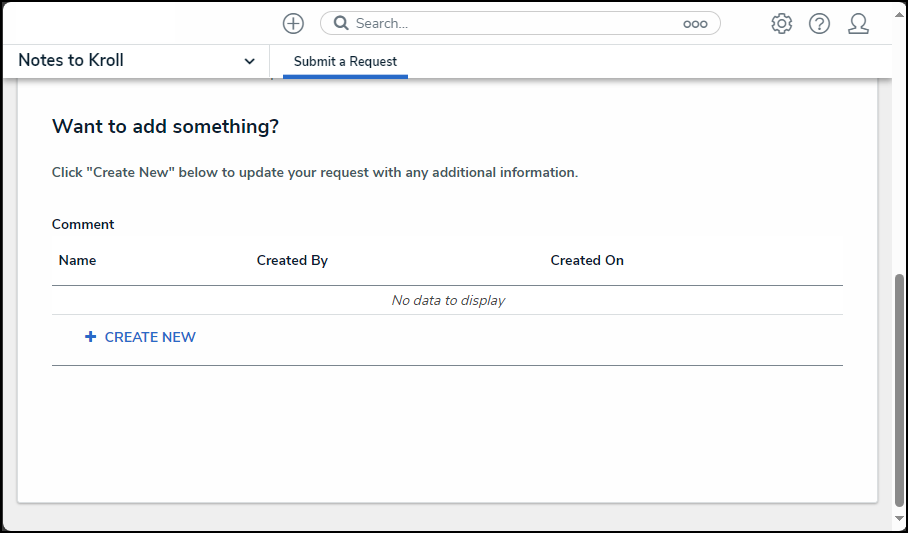Click the Name column header
The image size is (908, 533).
(x=77, y=261)
